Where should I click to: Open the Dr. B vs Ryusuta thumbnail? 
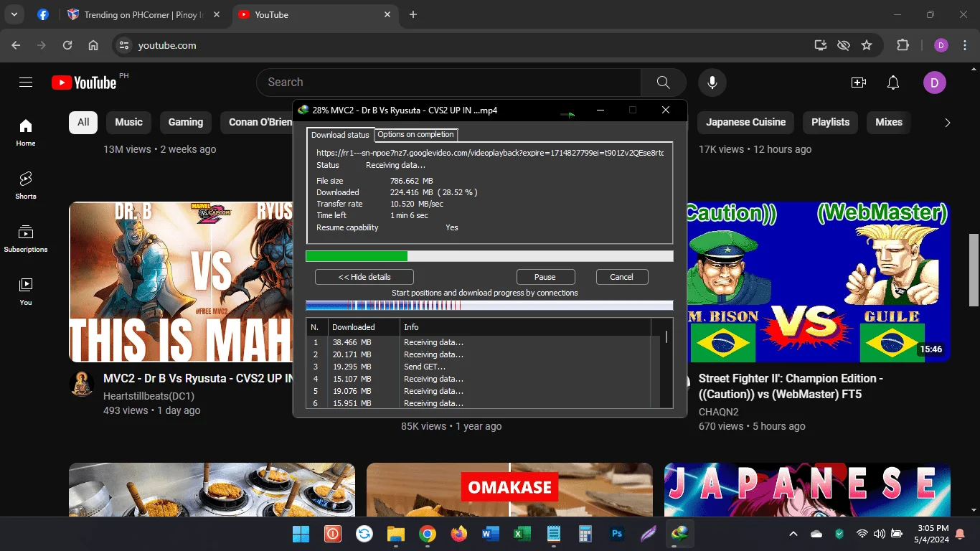pyautogui.click(x=181, y=282)
